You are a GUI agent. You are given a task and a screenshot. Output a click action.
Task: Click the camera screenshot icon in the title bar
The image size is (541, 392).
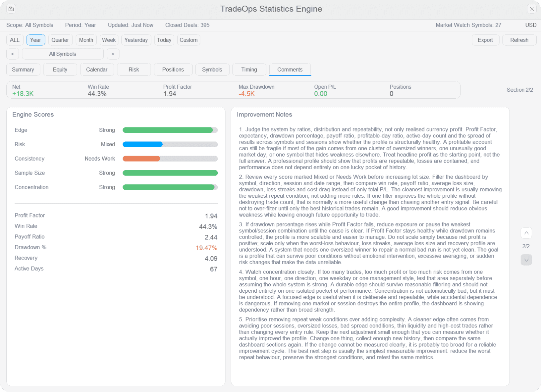click(11, 9)
